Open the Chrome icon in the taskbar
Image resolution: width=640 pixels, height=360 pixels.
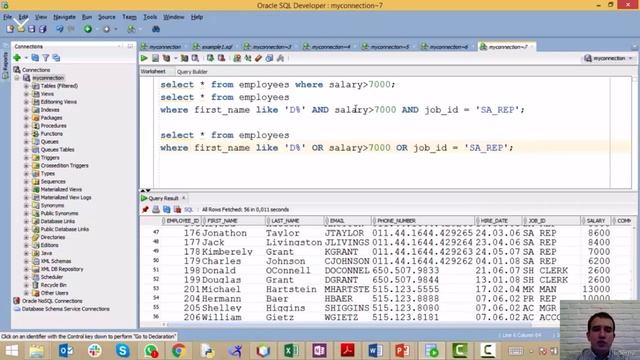pyautogui.click(x=178, y=351)
